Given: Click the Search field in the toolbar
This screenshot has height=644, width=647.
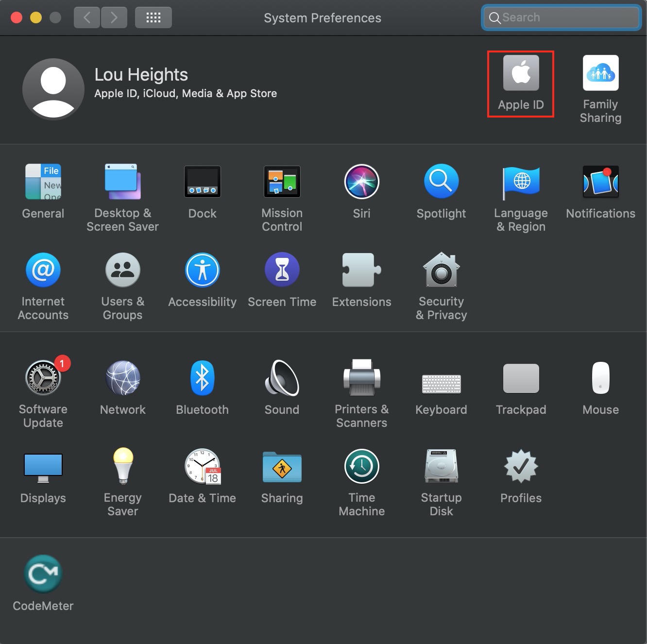Looking at the screenshot, I should click(562, 17).
